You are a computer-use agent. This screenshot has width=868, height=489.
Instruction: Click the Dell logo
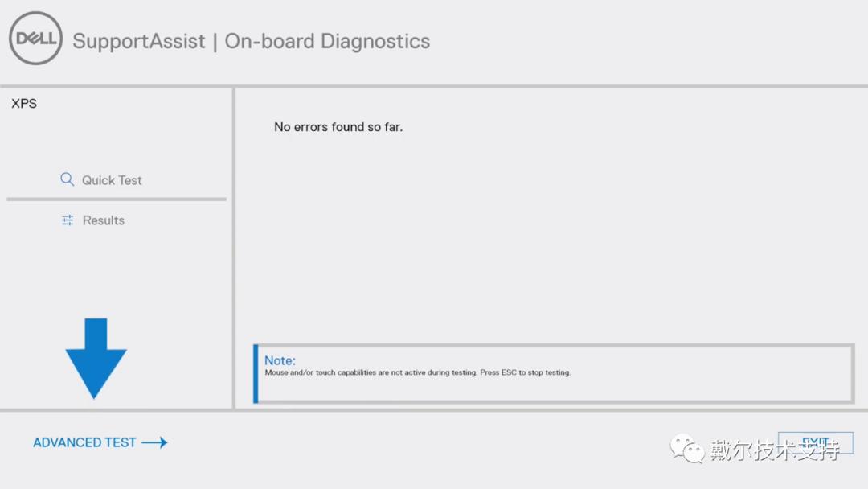pyautogui.click(x=35, y=38)
